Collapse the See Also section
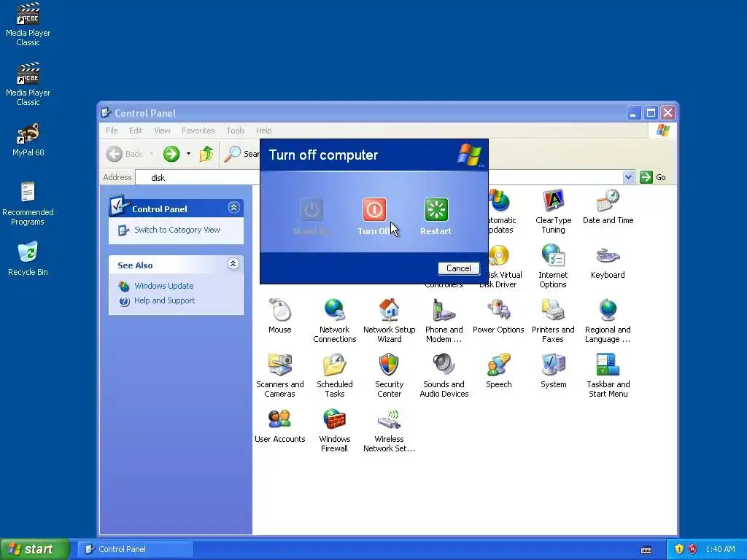 233,264
